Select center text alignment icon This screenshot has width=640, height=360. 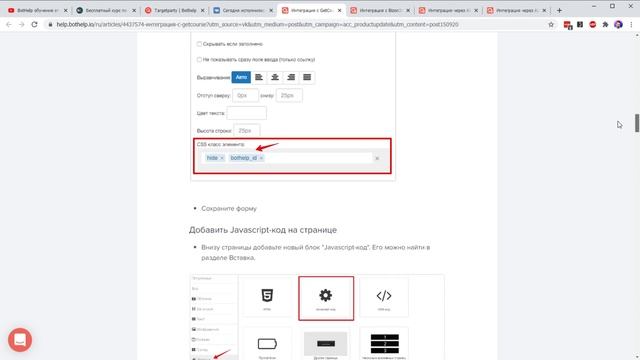(x=275, y=77)
